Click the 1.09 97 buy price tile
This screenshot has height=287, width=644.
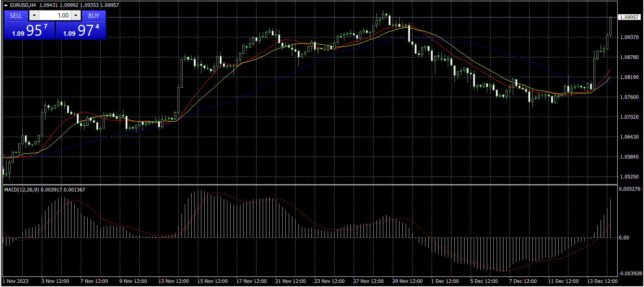pyautogui.click(x=81, y=30)
